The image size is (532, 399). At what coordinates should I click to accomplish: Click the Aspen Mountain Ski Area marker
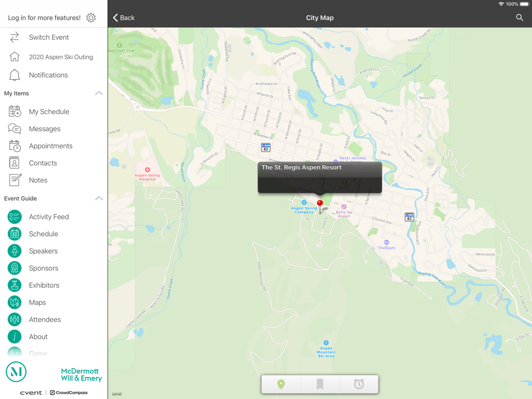[326, 343]
